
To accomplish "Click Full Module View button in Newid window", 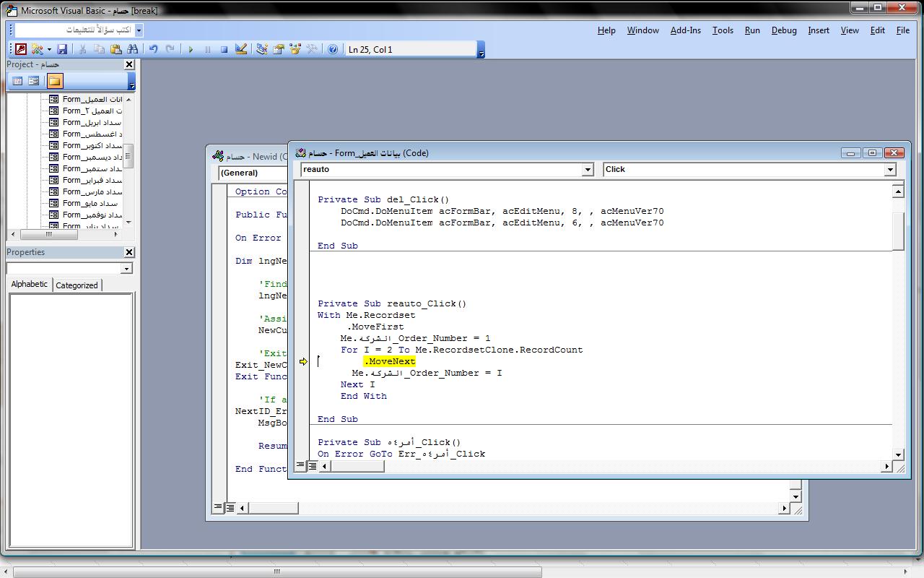I will [x=230, y=508].
